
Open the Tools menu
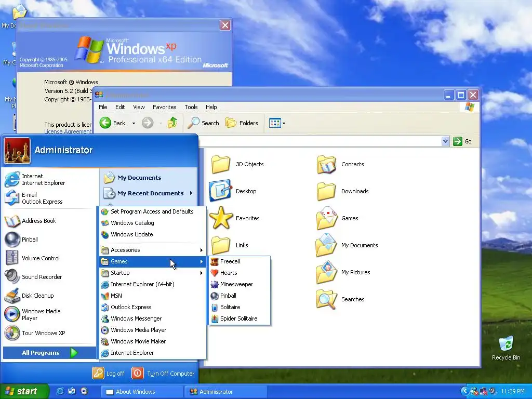[x=191, y=107]
